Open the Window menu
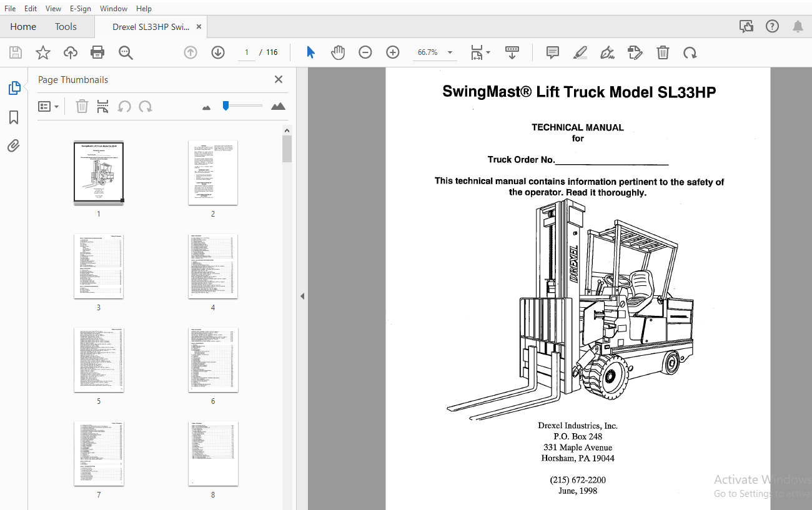This screenshot has width=812, height=510. (x=114, y=9)
